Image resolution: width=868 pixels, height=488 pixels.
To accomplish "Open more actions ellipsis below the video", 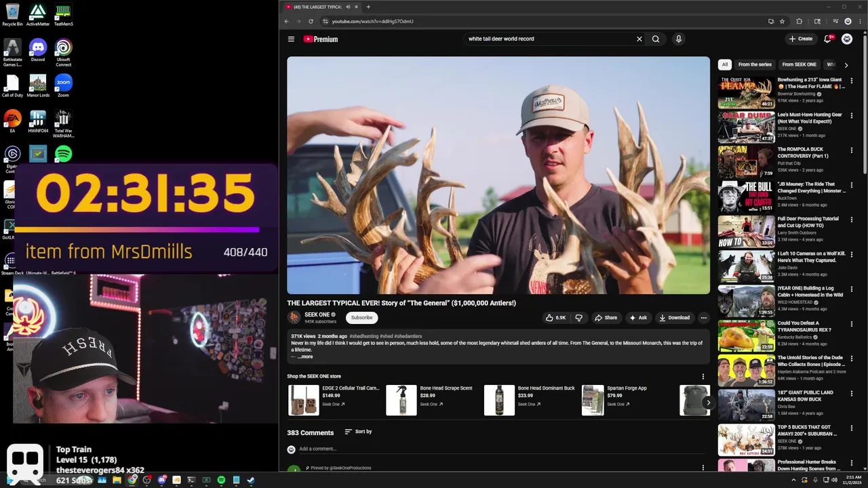I will (703, 318).
